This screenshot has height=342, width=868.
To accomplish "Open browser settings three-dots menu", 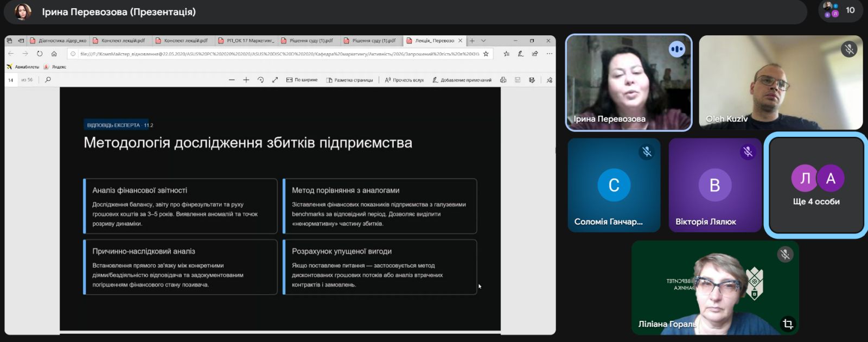I will pos(549,54).
